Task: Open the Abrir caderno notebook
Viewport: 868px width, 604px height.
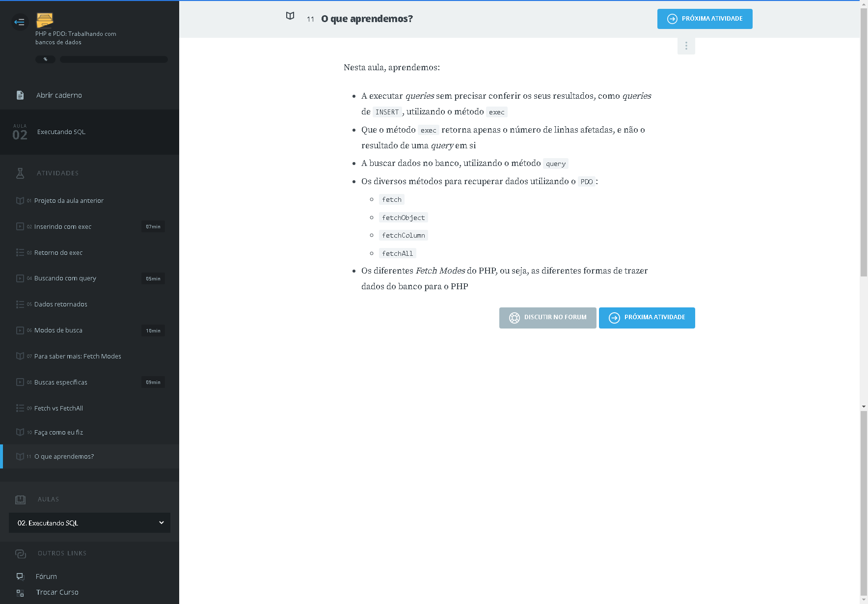Action: click(59, 95)
